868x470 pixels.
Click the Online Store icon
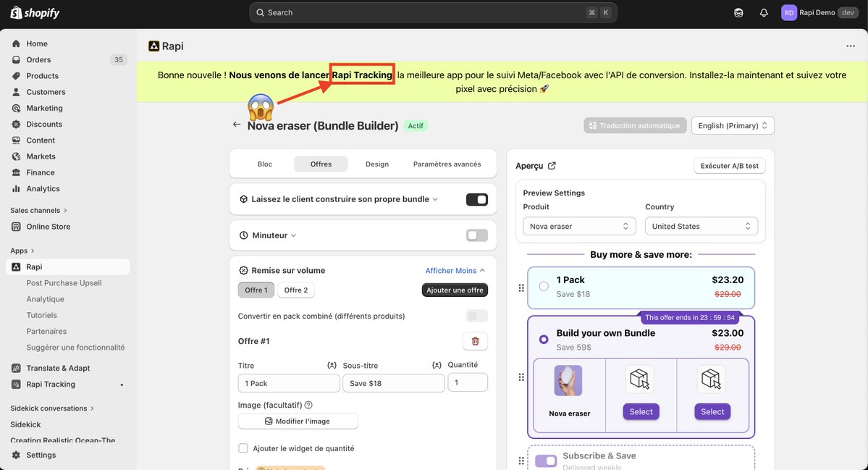[16, 227]
